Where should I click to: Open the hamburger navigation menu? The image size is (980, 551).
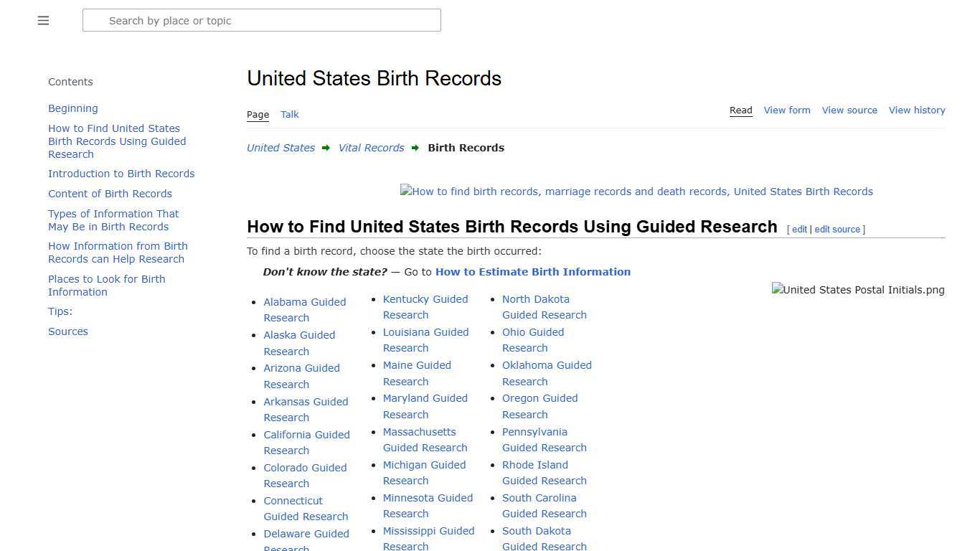point(43,20)
